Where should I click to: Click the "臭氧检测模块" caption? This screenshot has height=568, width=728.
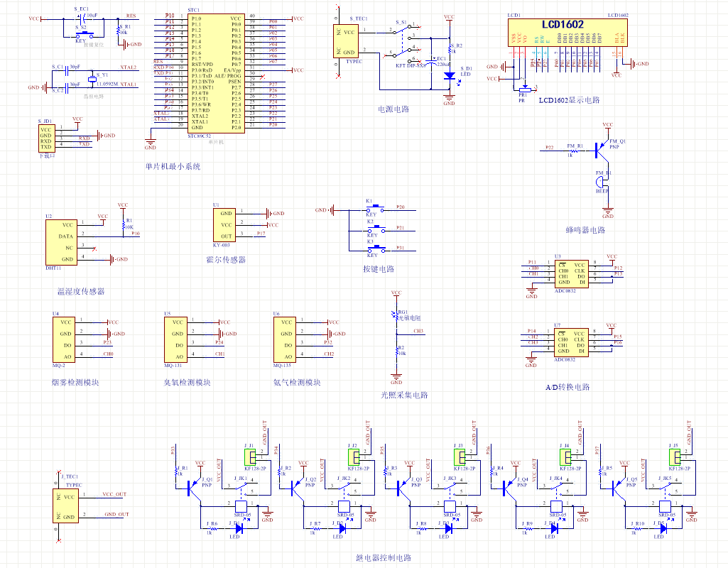click(x=187, y=383)
